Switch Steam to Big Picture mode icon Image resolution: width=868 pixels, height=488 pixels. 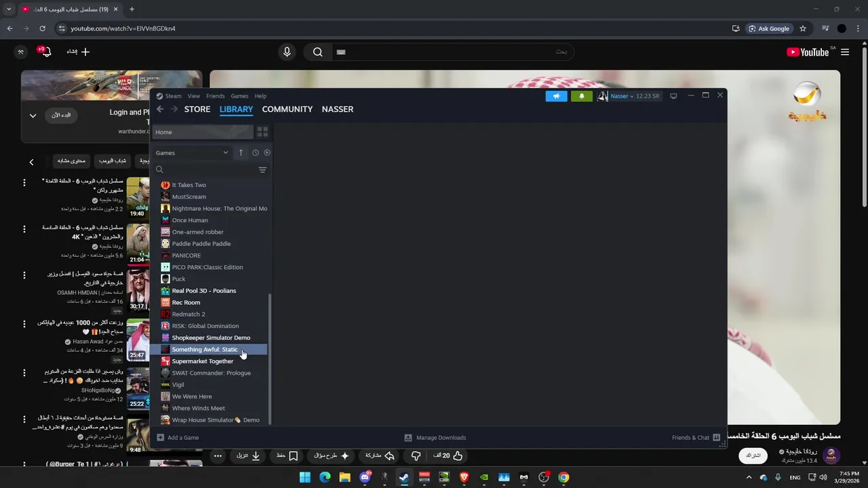tap(673, 96)
